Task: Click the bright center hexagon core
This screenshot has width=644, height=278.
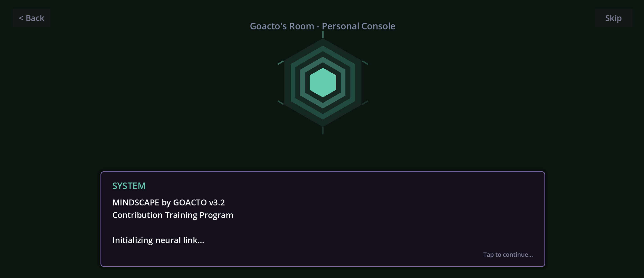Action: (x=323, y=83)
